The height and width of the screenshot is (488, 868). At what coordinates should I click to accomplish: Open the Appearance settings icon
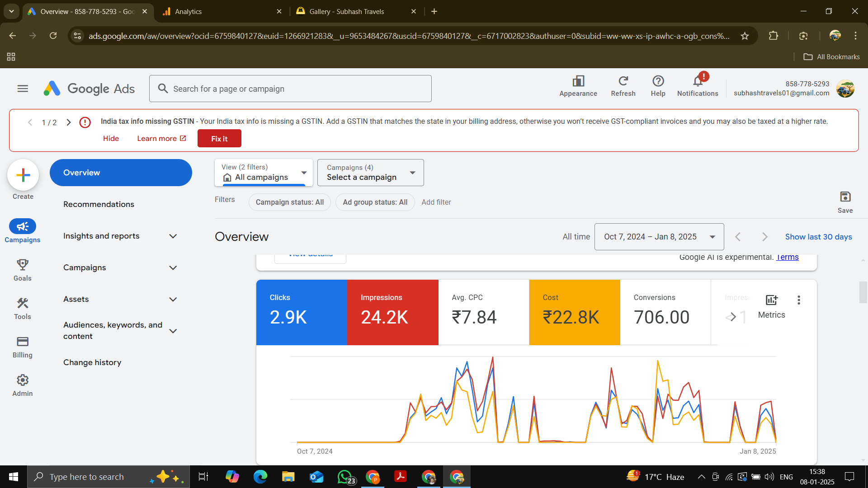578,86
